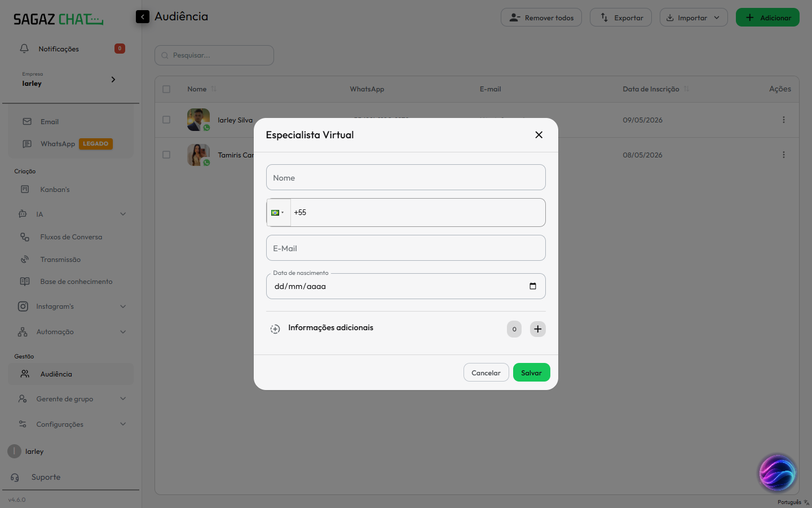
Task: Click the Sagaz Chat logo
Action: pyautogui.click(x=58, y=19)
